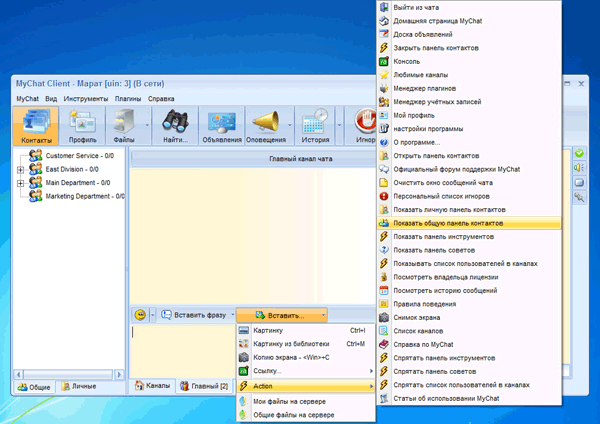Open dropdown arrow beside smiley button
This screenshot has width=600, height=424.
point(152,315)
